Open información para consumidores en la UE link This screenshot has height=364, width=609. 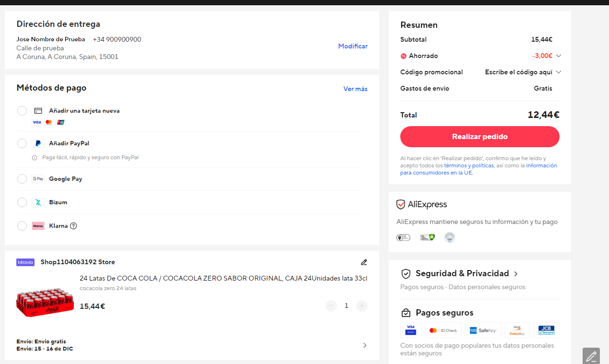point(479,169)
